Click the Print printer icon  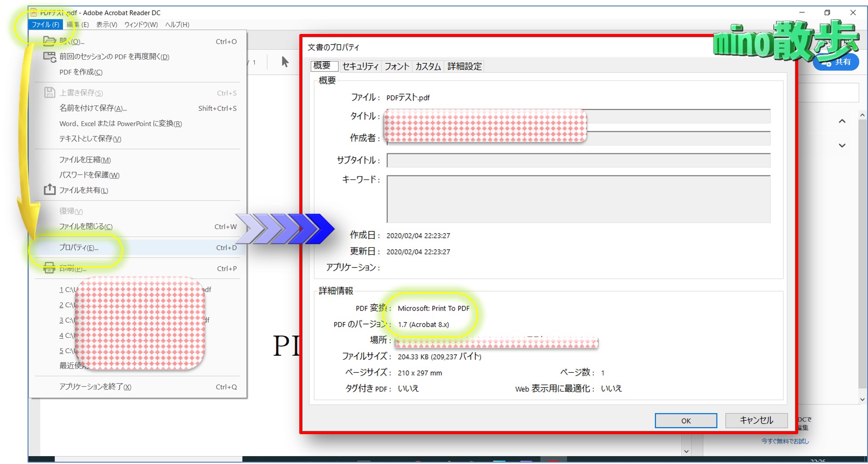point(49,268)
